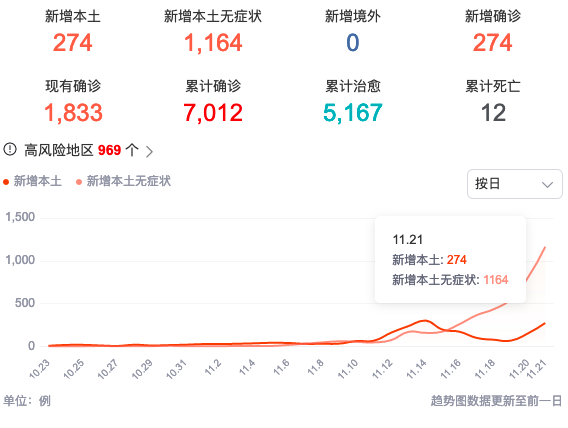Image resolution: width=568 pixels, height=428 pixels.
Task: Click the 11.21 tooltip date heading
Action: point(408,240)
